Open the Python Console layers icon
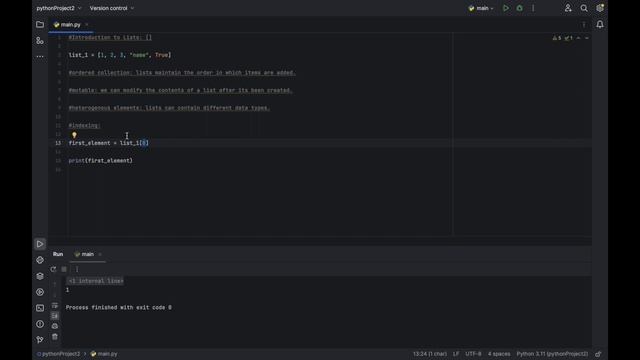This screenshot has height=360, width=640. pyautogui.click(x=40, y=276)
